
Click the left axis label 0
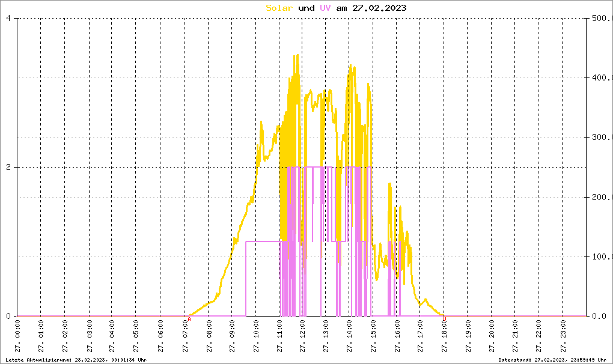tap(8, 316)
